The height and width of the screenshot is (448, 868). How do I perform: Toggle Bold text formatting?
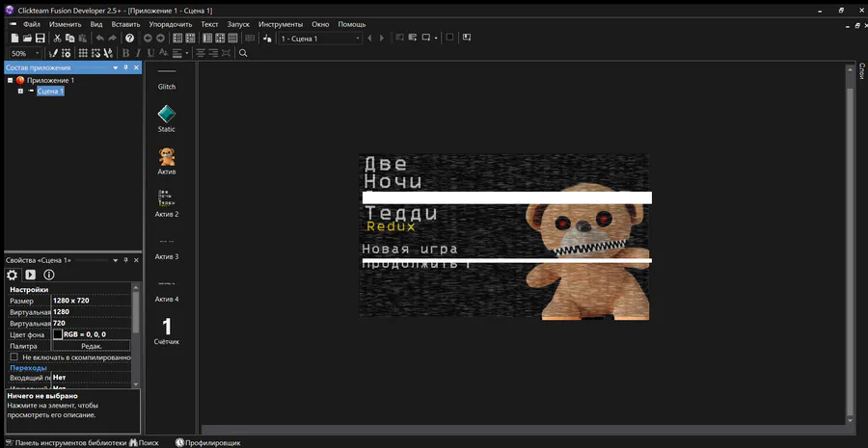tap(125, 53)
